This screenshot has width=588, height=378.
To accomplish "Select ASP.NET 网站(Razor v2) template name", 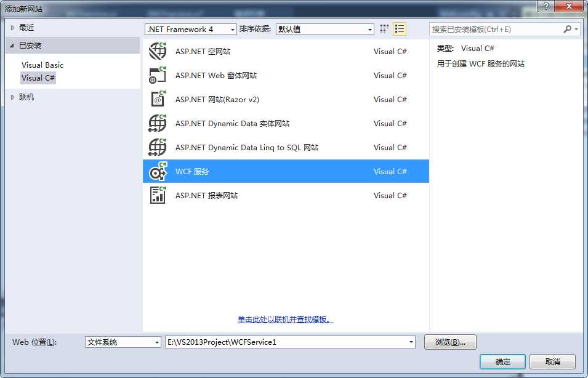I will tap(217, 99).
